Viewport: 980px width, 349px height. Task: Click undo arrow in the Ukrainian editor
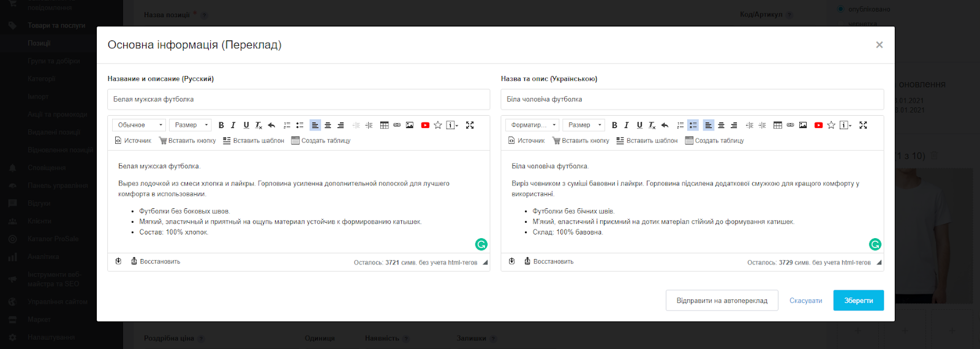(x=665, y=125)
